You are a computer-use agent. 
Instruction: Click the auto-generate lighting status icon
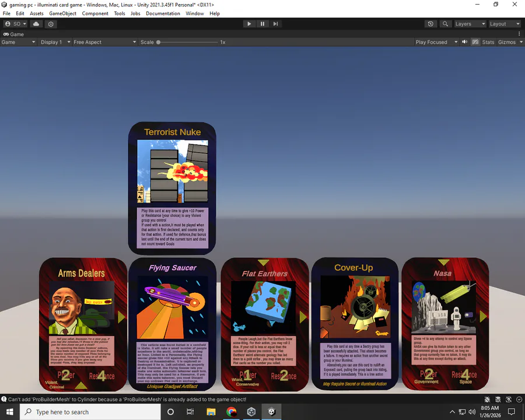click(509, 399)
